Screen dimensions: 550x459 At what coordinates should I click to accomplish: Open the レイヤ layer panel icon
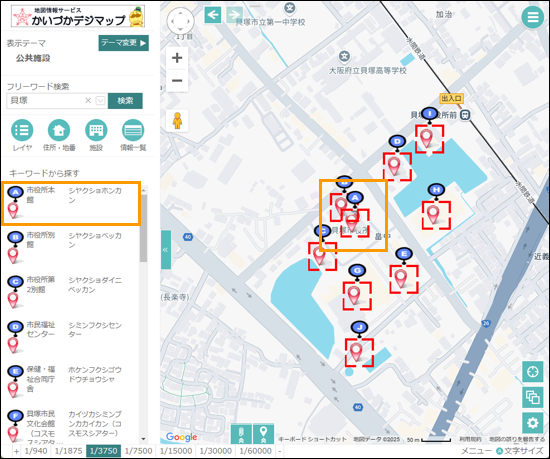pos(22,130)
